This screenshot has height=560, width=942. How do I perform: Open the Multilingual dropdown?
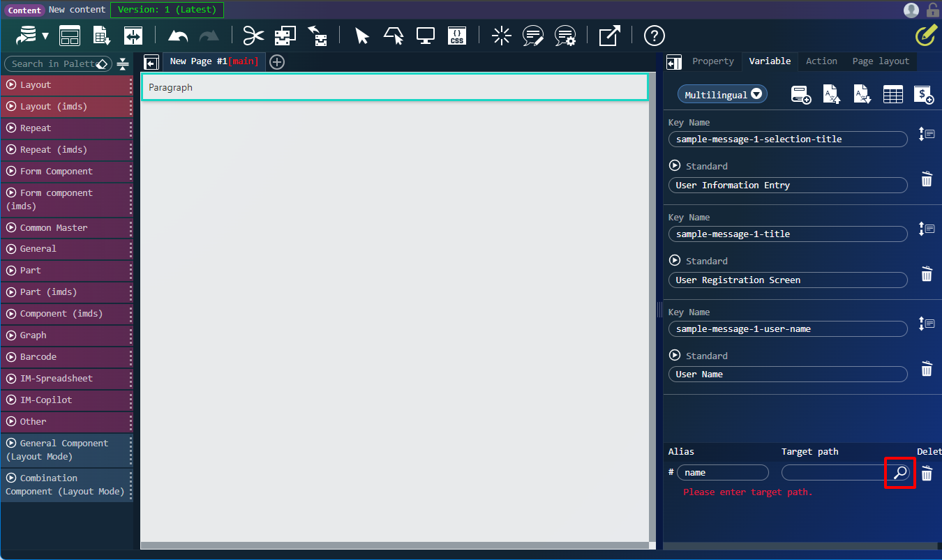click(x=722, y=93)
